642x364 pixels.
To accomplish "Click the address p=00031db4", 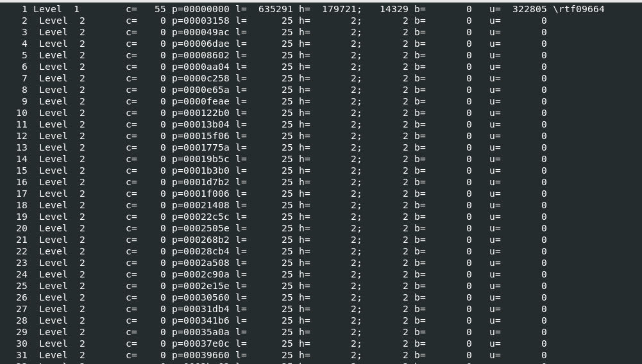I will pos(200,309).
